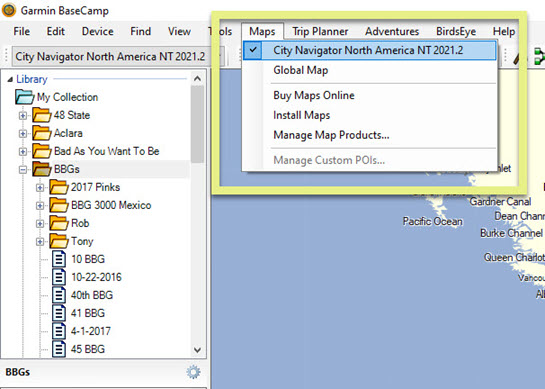Collapse the BBGs folder tree

tap(23, 170)
